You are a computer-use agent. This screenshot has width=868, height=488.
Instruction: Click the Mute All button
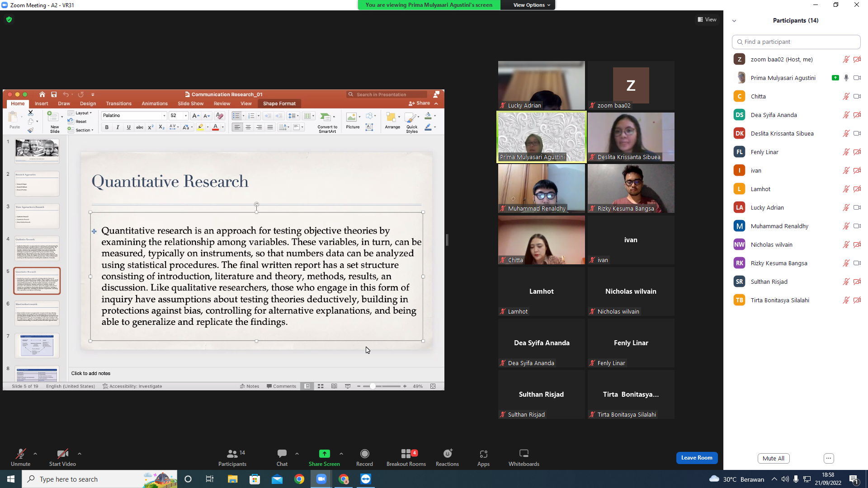[774, 458]
